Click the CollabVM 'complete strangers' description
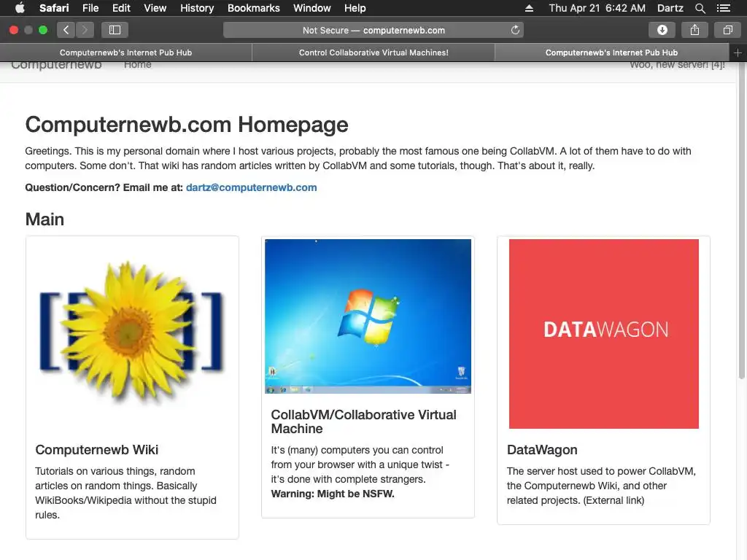747x560 pixels. tap(360, 464)
